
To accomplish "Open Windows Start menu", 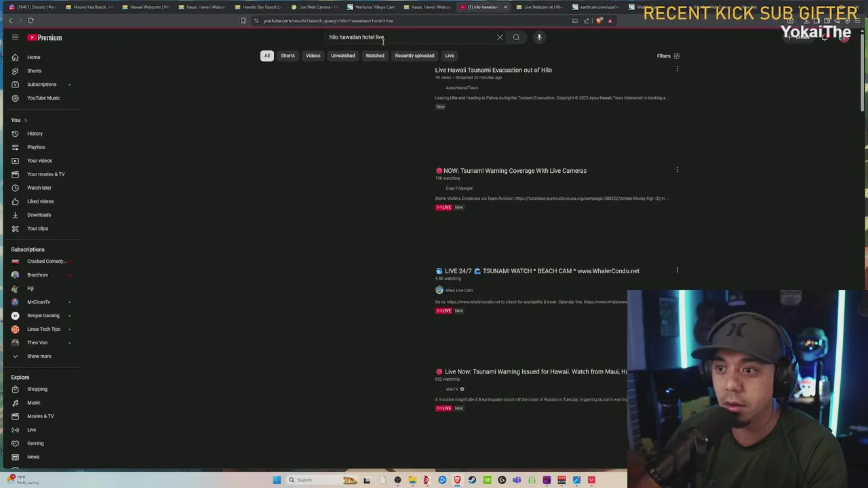I will click(277, 480).
